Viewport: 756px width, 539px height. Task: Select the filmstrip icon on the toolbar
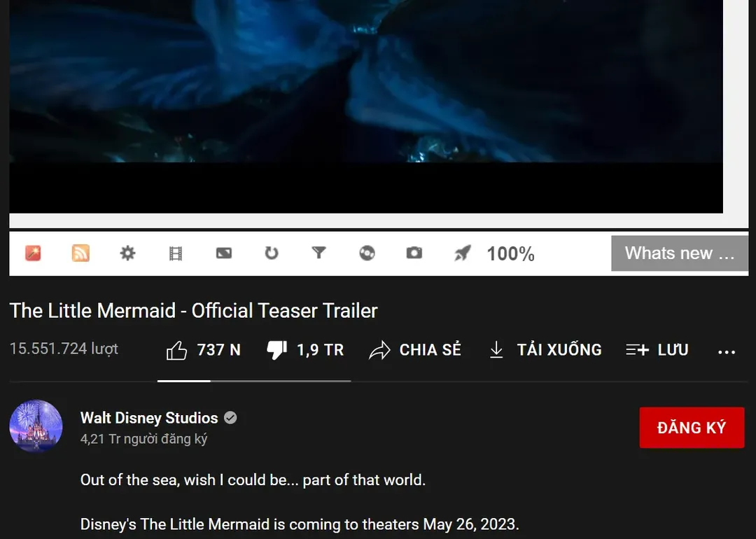(x=175, y=253)
